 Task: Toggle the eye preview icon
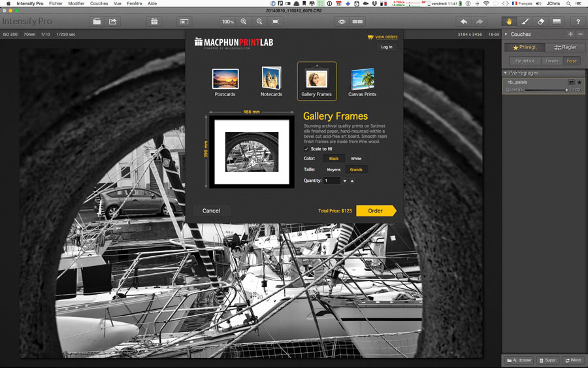[x=342, y=22]
